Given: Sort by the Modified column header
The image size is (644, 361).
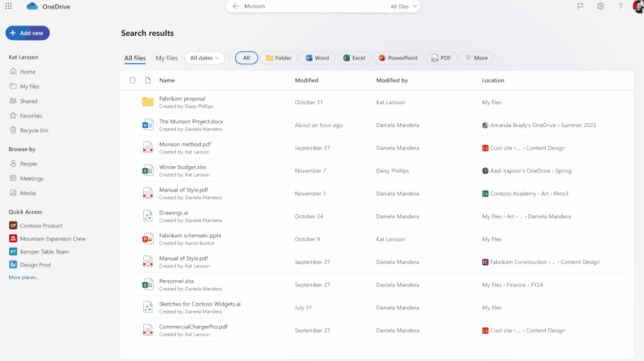Looking at the screenshot, I should 307,80.
